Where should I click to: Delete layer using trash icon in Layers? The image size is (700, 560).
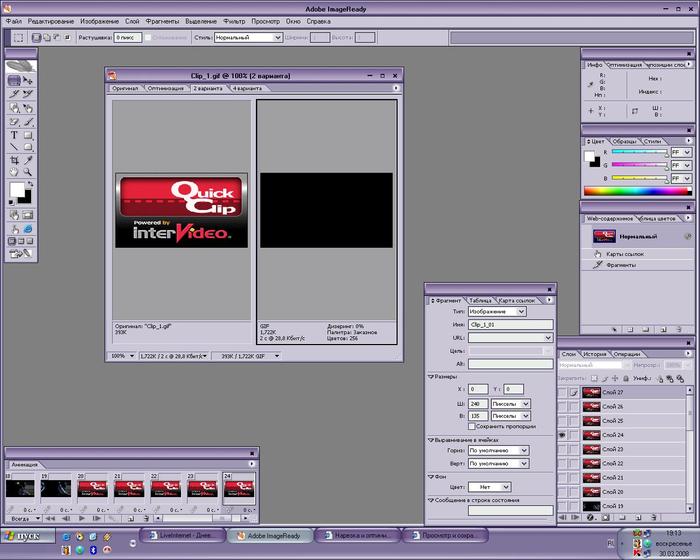tap(654, 518)
